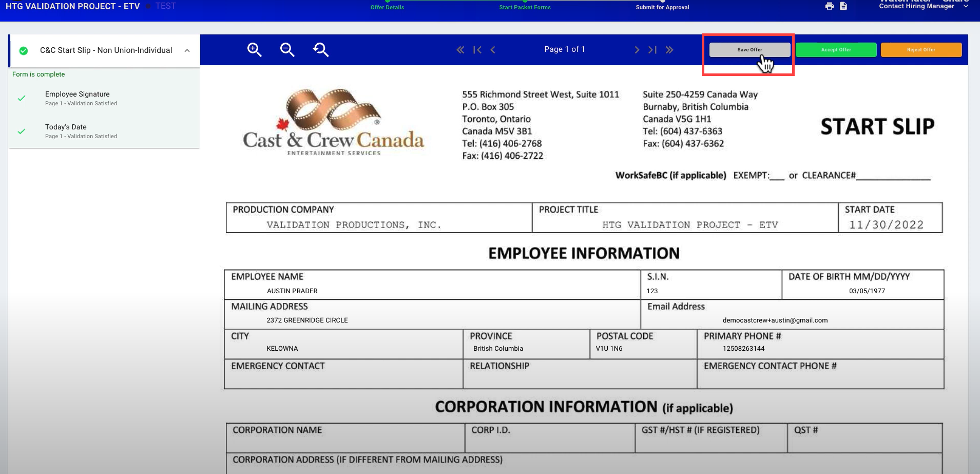Click the employee name AUSTIN PRADER
The width and height of the screenshot is (980, 474).
[x=292, y=291]
